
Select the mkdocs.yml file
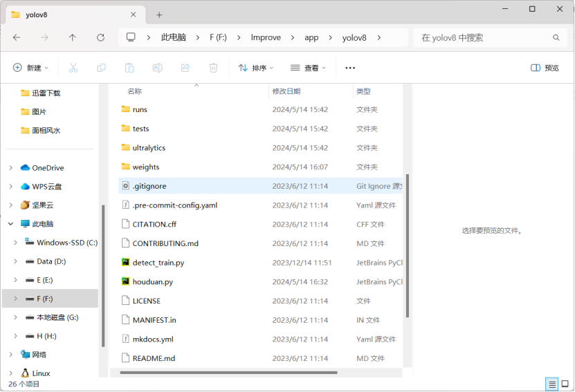(260, 339)
